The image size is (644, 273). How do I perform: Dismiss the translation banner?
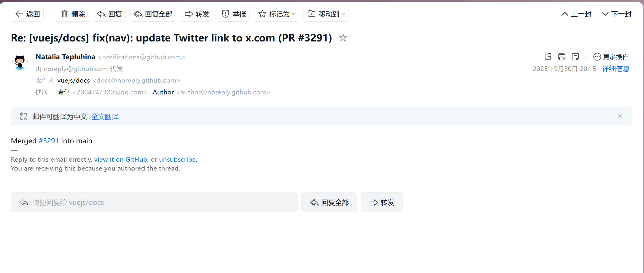[620, 116]
